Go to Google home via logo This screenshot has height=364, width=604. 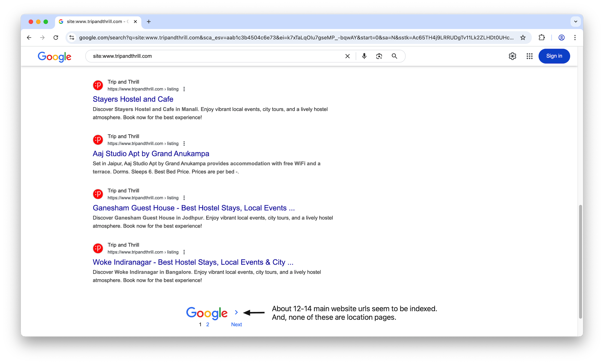[54, 56]
